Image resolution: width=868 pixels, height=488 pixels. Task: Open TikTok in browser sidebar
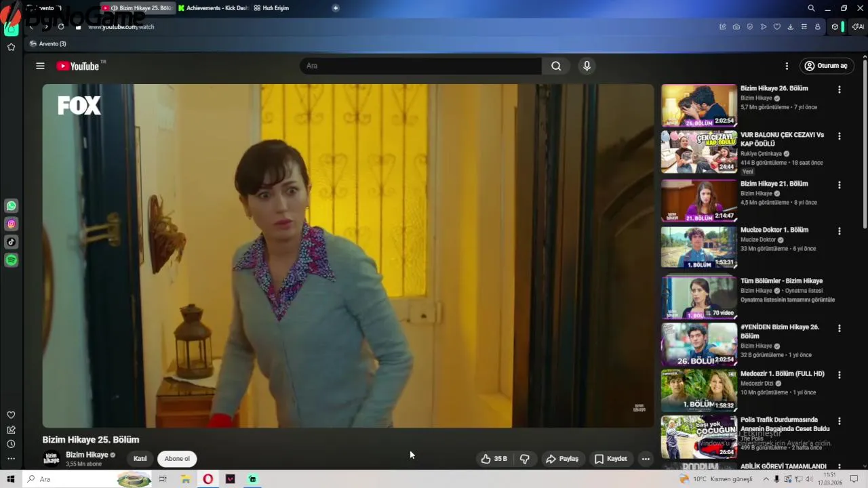pos(12,242)
